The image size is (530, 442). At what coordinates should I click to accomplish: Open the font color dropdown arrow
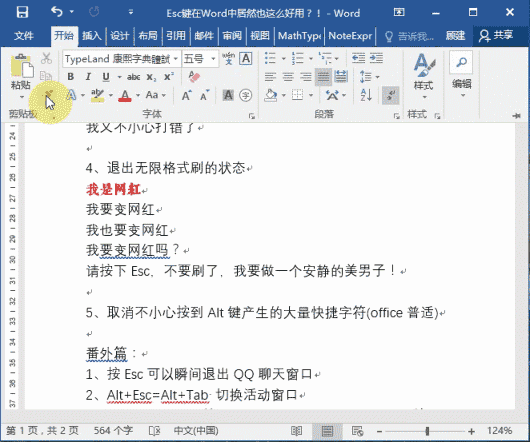[138, 96]
